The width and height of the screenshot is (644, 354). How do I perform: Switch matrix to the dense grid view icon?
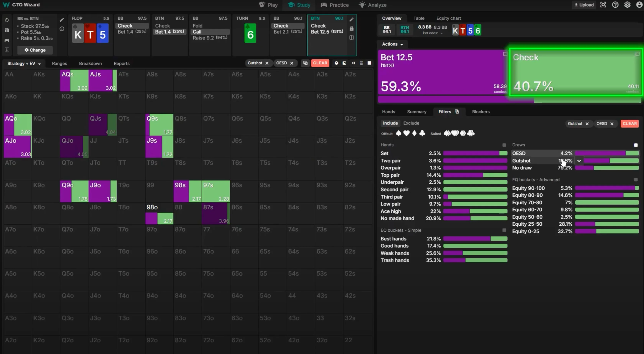(x=361, y=63)
